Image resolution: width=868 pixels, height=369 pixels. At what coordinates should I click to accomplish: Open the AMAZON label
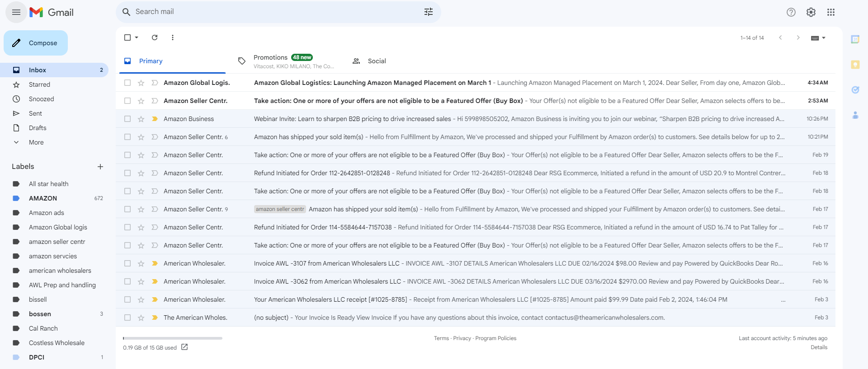point(54,198)
